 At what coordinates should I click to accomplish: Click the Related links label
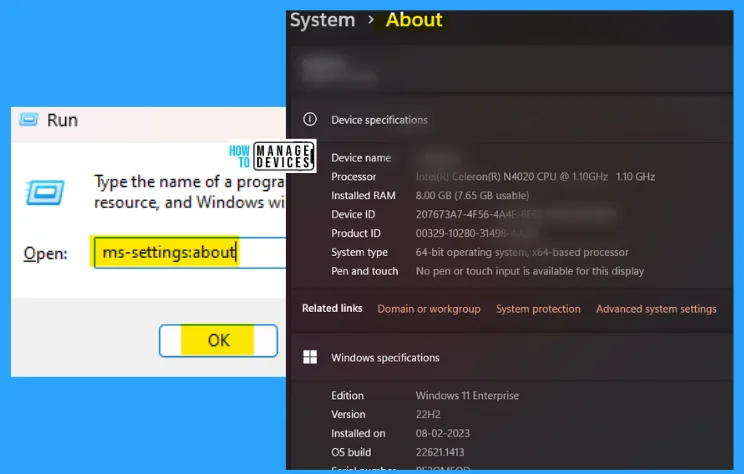pyautogui.click(x=332, y=308)
